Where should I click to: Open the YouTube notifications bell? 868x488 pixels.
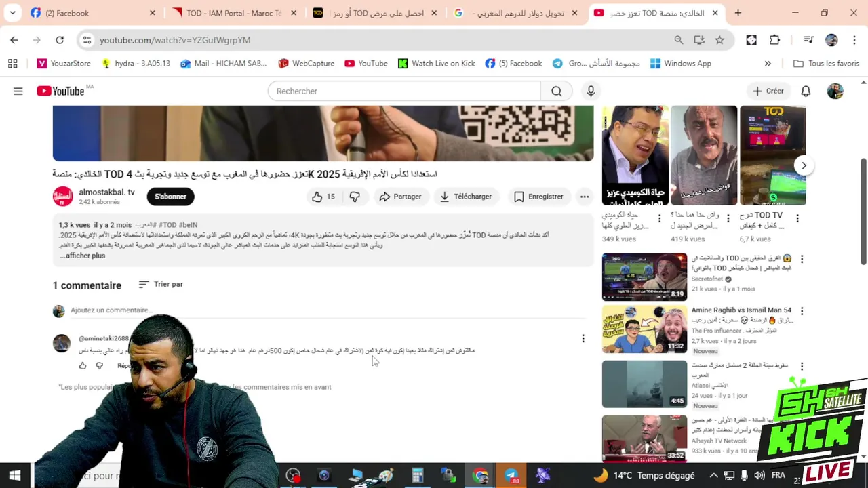tap(806, 91)
